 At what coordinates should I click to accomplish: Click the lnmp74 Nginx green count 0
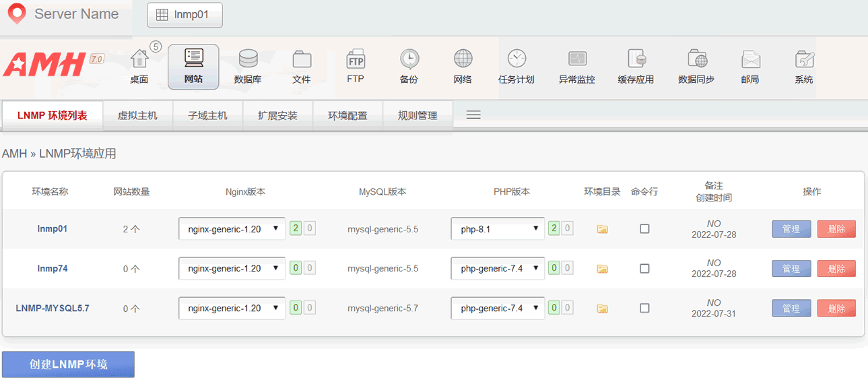296,268
